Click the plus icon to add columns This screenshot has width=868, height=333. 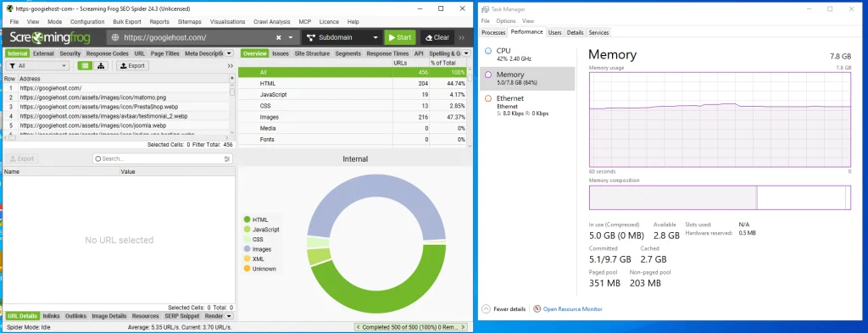232,79
